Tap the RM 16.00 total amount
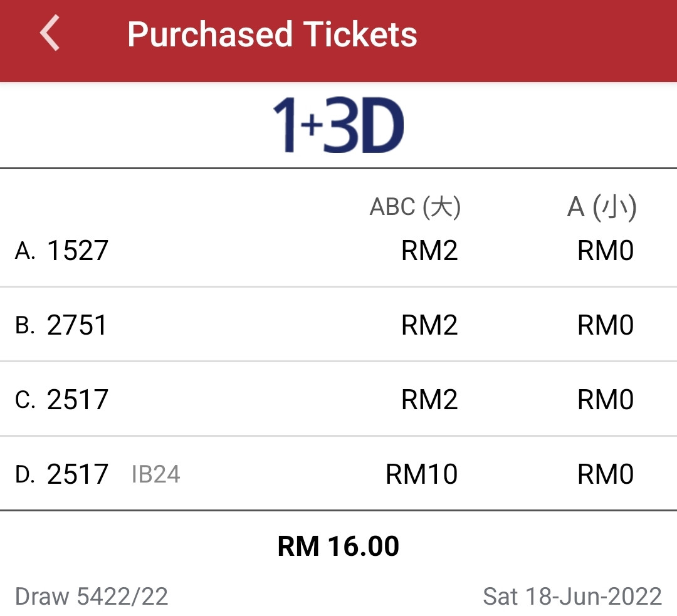 pos(338,546)
